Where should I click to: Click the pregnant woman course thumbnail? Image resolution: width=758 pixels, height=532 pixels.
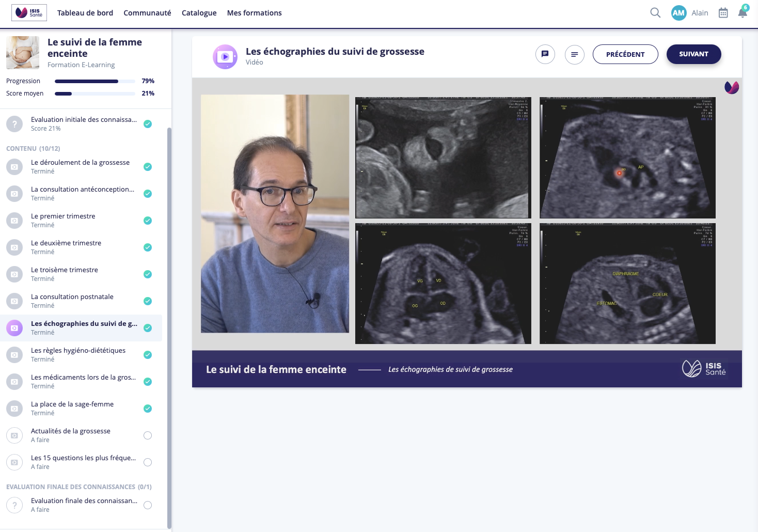[x=23, y=53]
